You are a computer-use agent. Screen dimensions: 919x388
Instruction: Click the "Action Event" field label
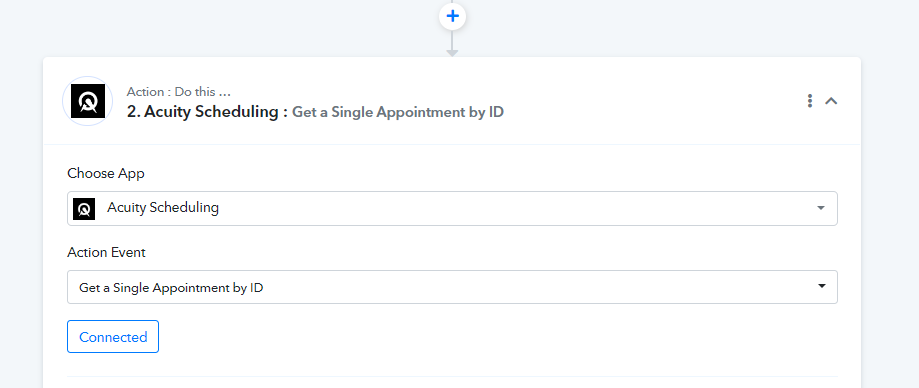pos(106,252)
